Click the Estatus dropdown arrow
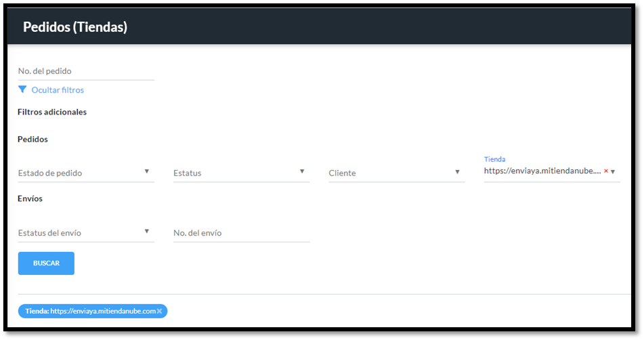The height and width of the screenshot is (340, 644). point(302,171)
